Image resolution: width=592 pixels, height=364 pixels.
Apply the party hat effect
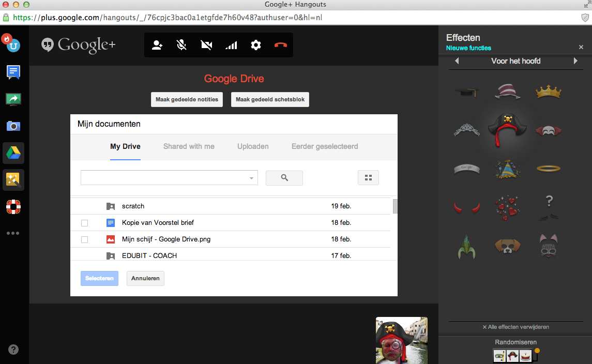pyautogui.click(x=507, y=169)
